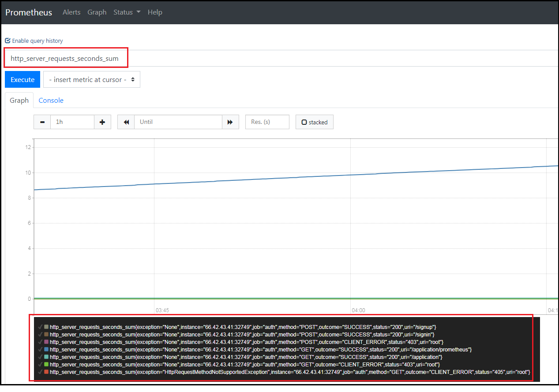This screenshot has width=559, height=392.
Task: Expand the Status dropdown menu
Action: coord(127,12)
